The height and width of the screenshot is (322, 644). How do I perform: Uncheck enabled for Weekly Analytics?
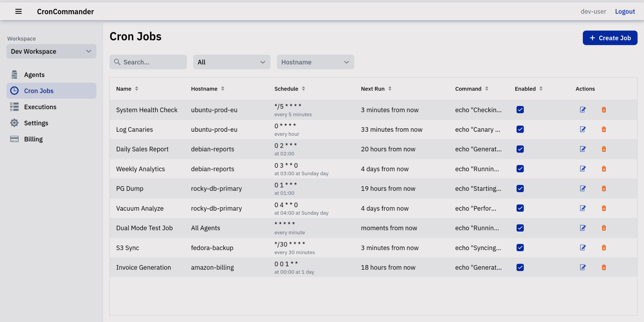[x=520, y=169]
